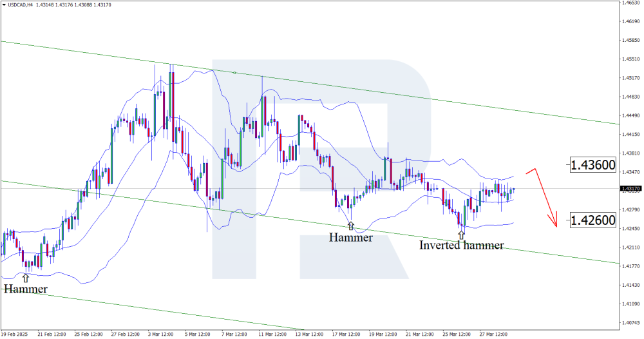Viewport: 644px width, 339px height.
Task: Click the up-arrow marker above the middle Hammer label
Action: pos(350,226)
